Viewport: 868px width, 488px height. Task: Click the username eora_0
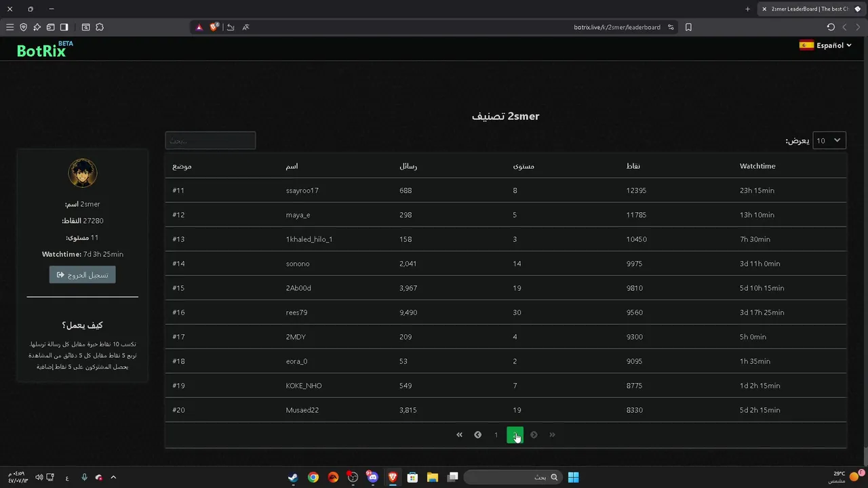click(296, 361)
